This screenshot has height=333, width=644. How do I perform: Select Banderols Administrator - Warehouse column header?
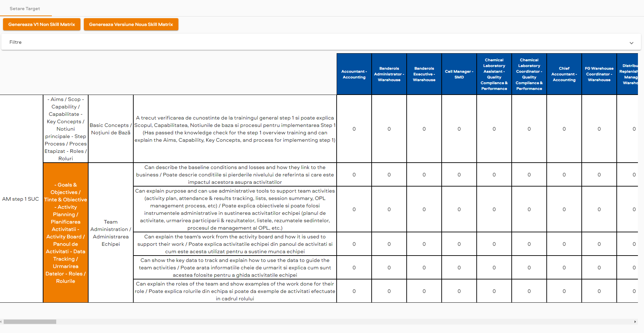[x=389, y=74]
